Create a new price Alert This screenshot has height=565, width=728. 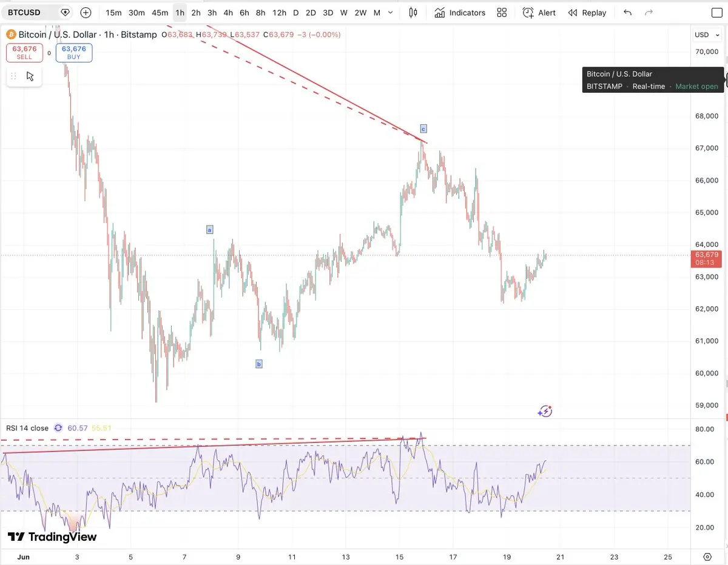click(539, 13)
